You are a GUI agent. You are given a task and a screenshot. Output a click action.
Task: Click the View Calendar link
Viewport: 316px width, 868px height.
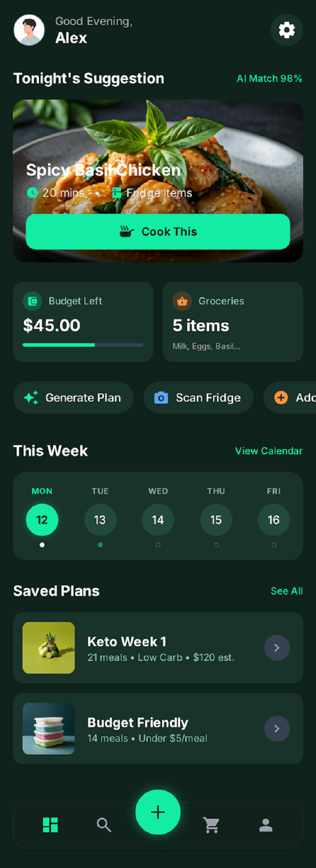[269, 451]
